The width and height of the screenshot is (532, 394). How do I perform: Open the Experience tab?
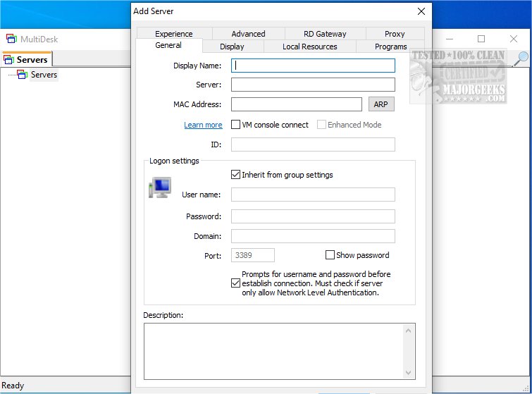click(174, 34)
